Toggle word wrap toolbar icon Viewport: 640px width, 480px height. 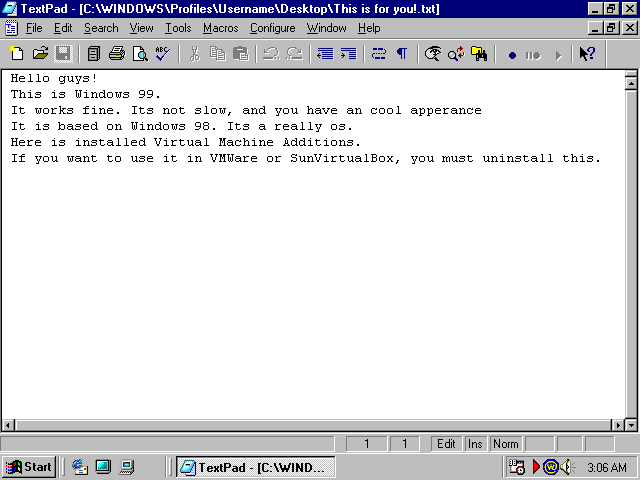379,53
